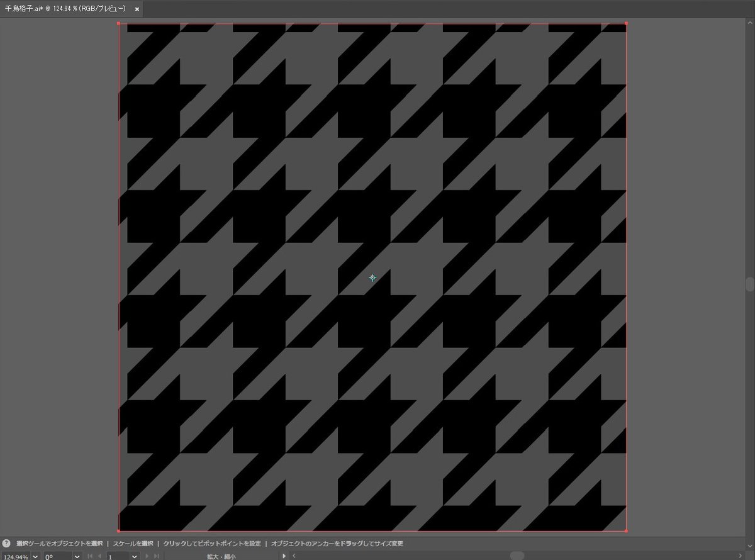Click the horizontal scrollbar thumb
Image resolution: width=755 pixels, height=560 pixels.
tap(517, 556)
